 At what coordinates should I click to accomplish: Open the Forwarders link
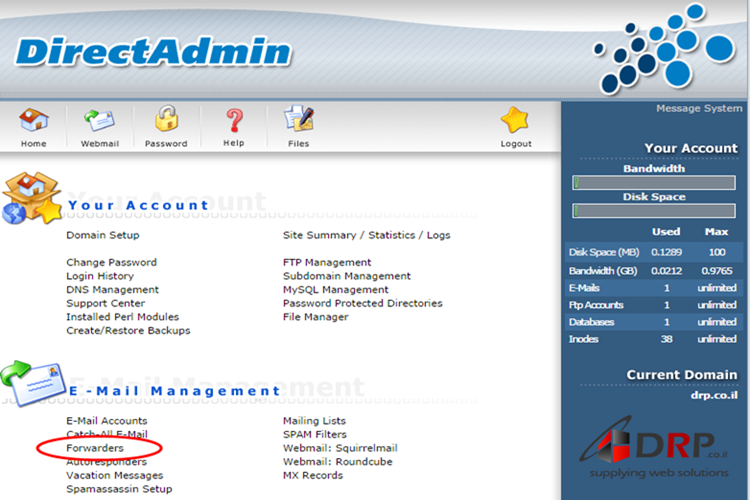pyautogui.click(x=95, y=448)
